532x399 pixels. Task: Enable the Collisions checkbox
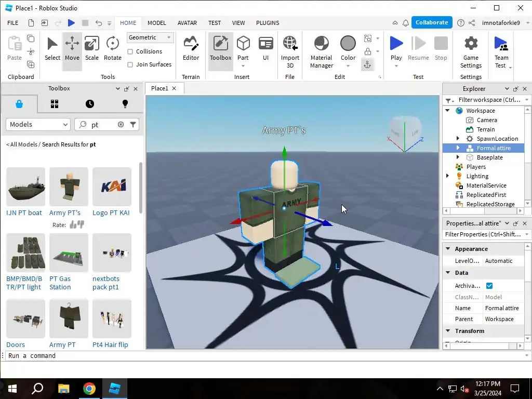(130, 51)
